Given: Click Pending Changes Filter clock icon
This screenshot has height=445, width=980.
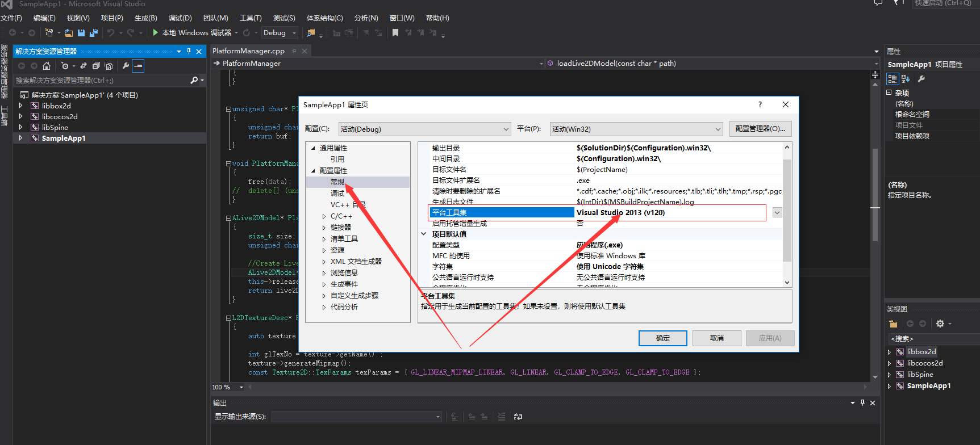Looking at the screenshot, I should click(65, 66).
